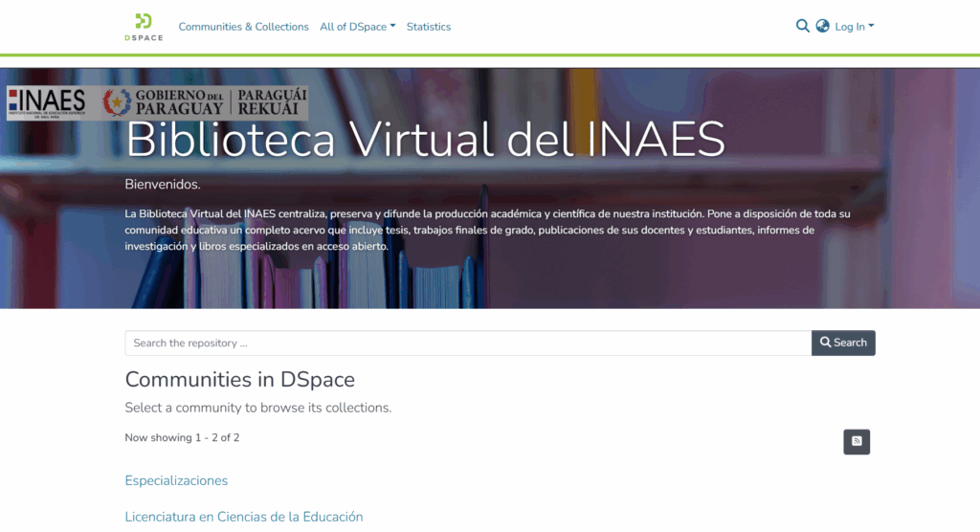
Task: Click the DSpace logo in header
Action: [144, 27]
